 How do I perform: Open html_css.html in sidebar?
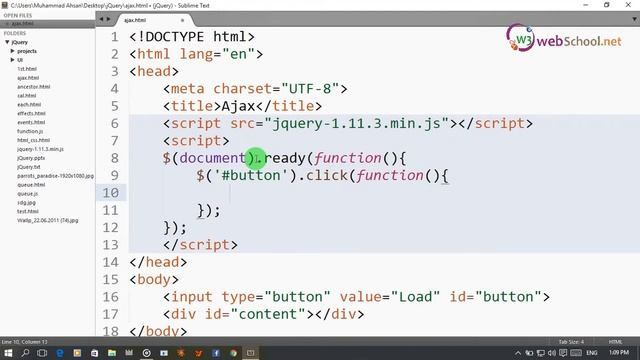33,140
